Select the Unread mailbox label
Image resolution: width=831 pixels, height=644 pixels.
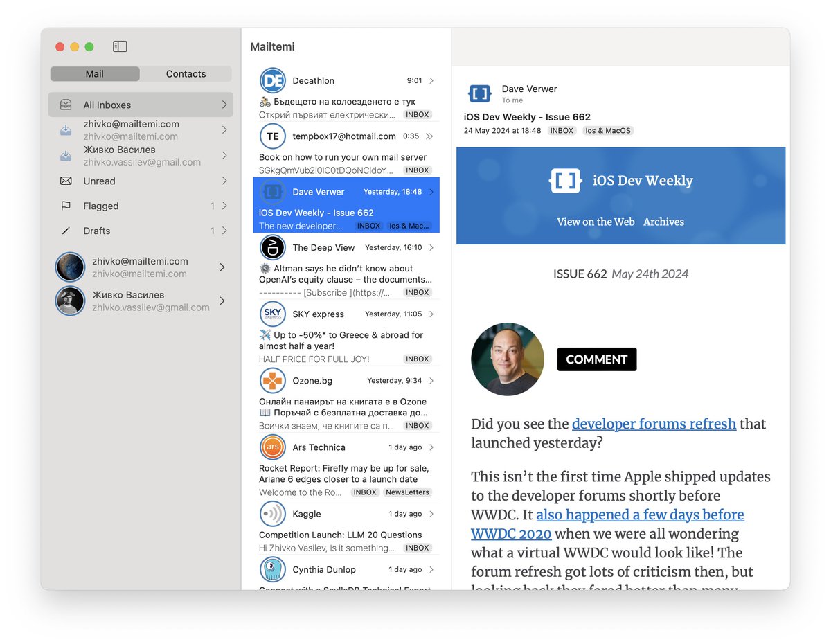coord(99,181)
